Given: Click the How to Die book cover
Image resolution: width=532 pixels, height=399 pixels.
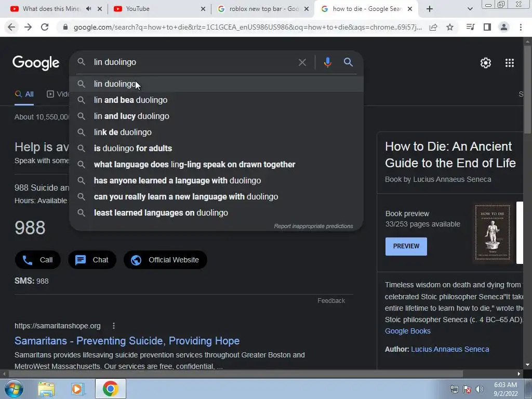Looking at the screenshot, I should [x=493, y=233].
